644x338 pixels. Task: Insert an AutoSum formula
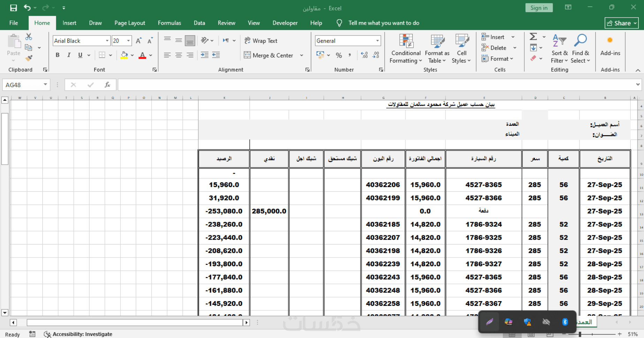(x=533, y=37)
